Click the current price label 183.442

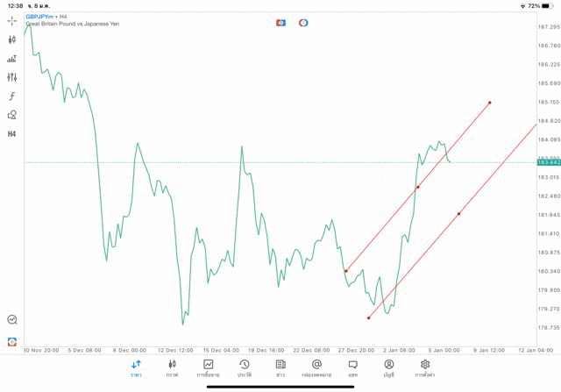point(549,162)
